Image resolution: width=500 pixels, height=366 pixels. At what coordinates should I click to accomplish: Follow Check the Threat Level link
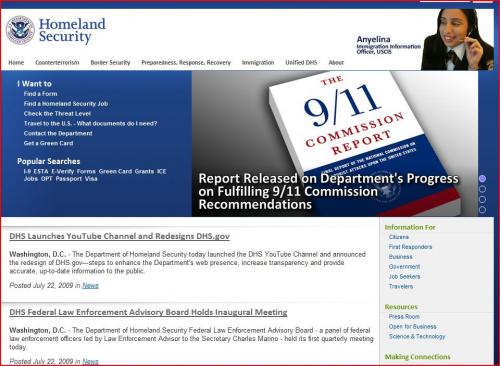pos(57,114)
